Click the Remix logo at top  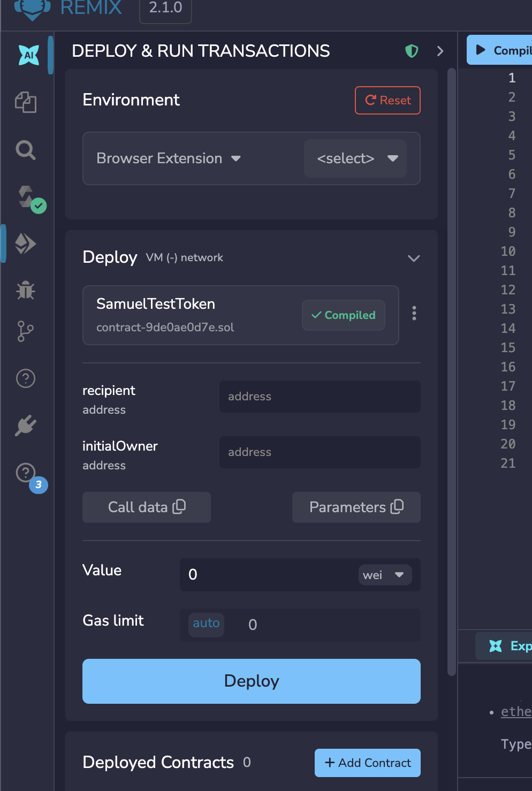33,9
